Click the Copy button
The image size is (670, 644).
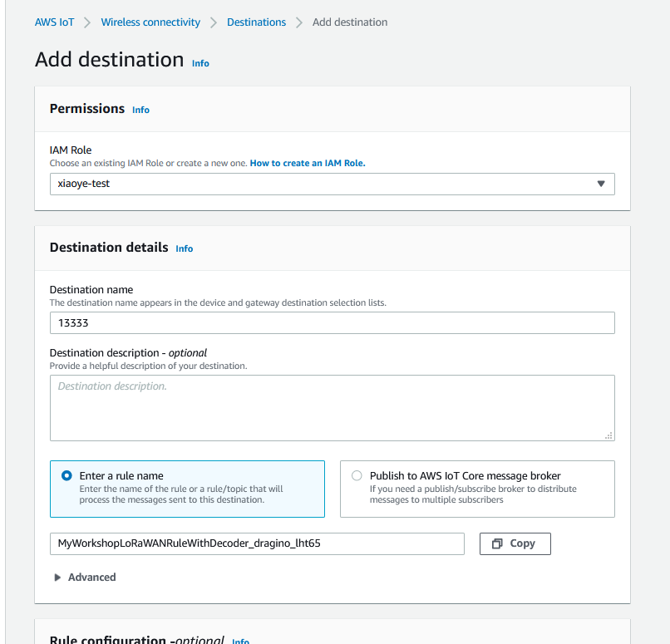(515, 543)
